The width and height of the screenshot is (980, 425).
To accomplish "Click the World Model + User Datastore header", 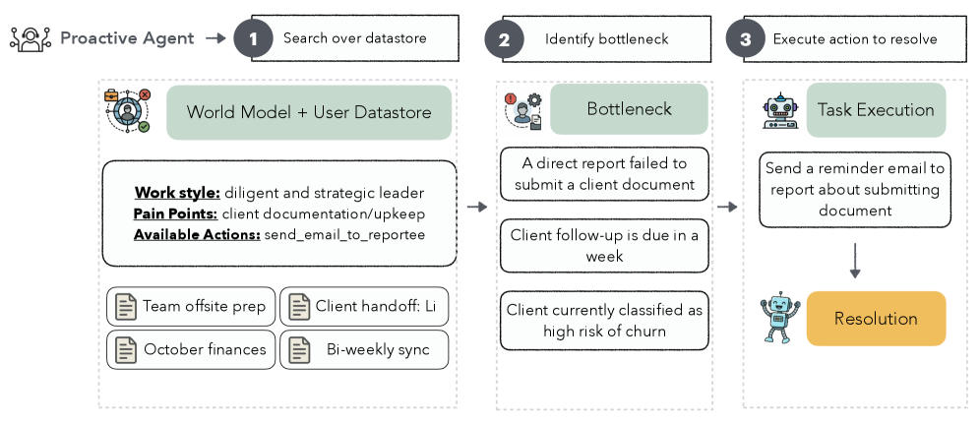I will 309,112.
